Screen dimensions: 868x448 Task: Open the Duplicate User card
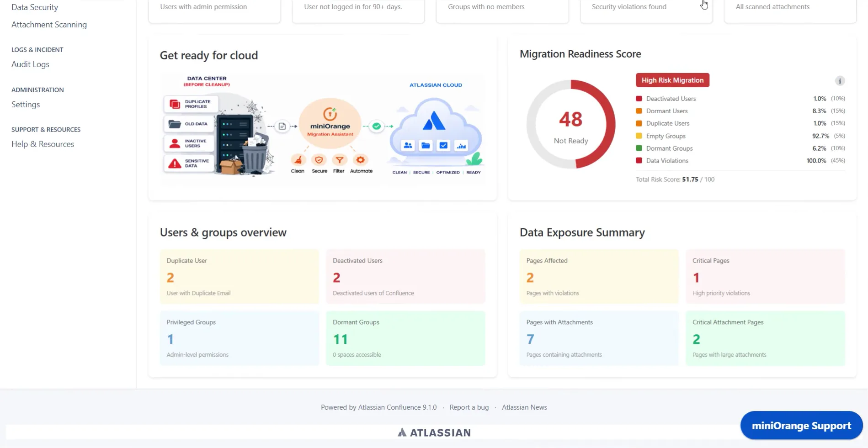click(x=240, y=276)
